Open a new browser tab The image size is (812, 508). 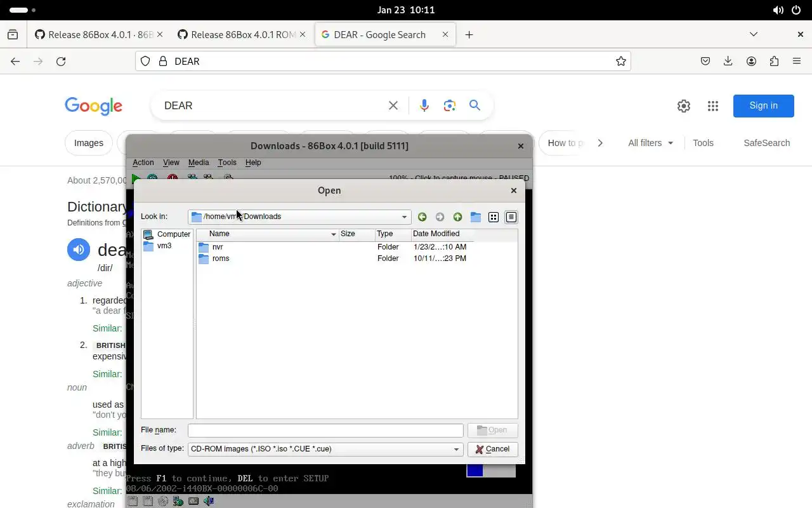[469, 35]
